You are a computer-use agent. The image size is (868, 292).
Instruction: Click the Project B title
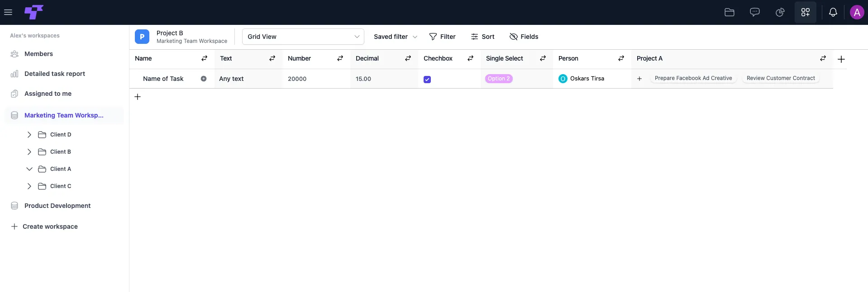(x=170, y=33)
